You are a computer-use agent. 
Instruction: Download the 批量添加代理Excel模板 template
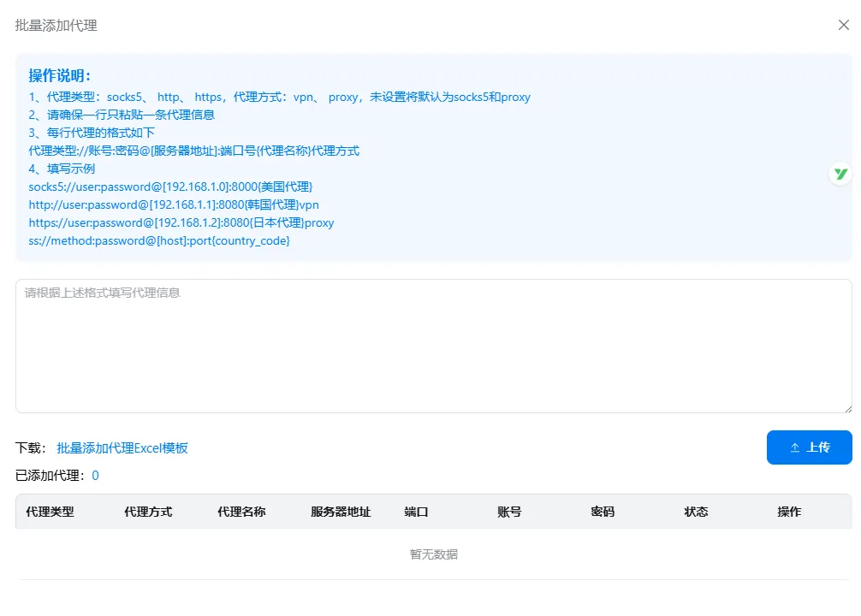click(x=122, y=447)
